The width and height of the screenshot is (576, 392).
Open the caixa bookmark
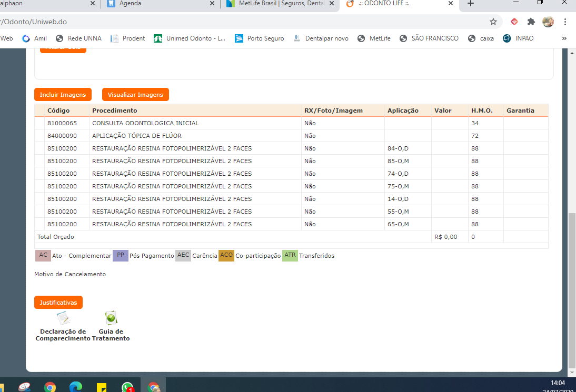(481, 38)
